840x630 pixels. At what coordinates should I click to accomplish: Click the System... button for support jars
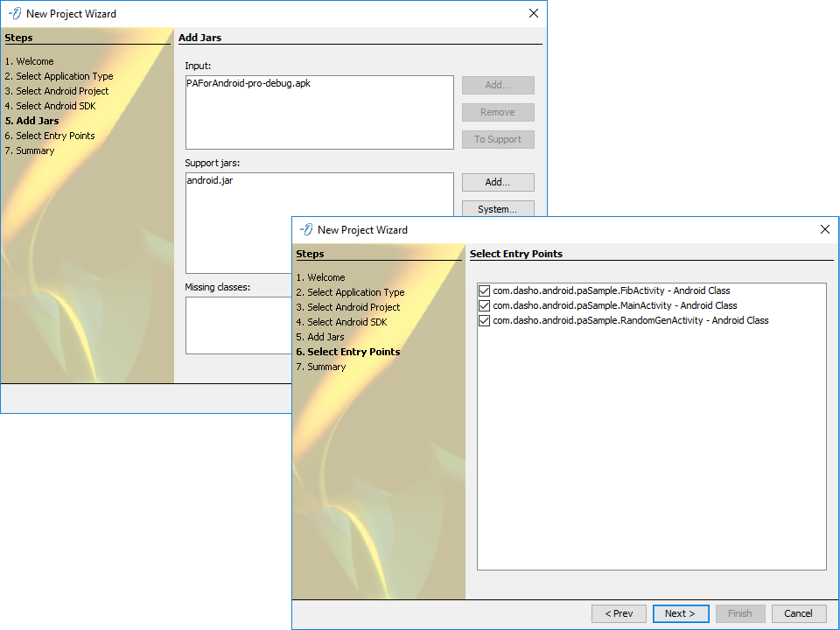[498, 208]
